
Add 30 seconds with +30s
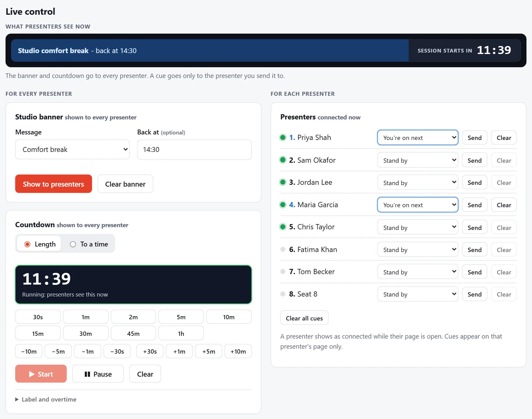coord(150,351)
